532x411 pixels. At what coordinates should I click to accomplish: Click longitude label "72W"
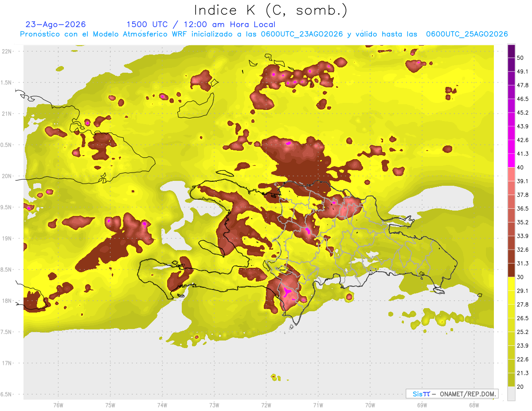point(266,405)
